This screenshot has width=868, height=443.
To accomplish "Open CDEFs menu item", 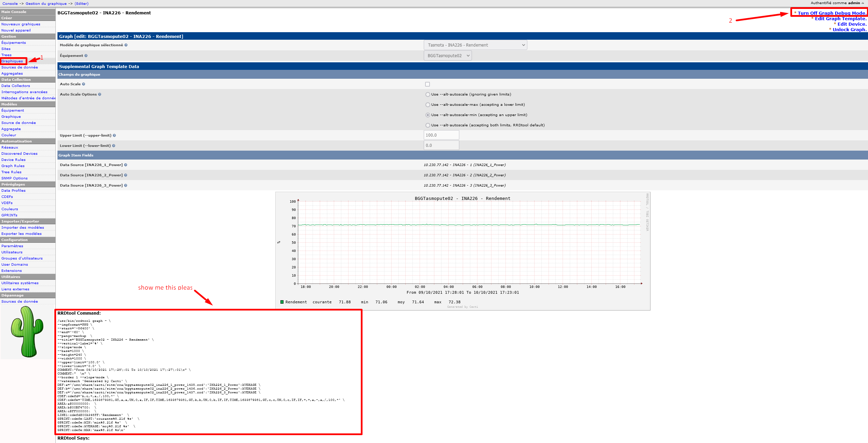I will tap(7, 197).
